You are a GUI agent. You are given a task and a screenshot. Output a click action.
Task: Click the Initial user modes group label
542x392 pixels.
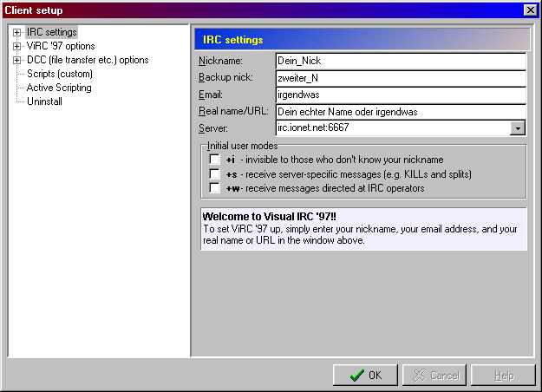tap(242, 146)
